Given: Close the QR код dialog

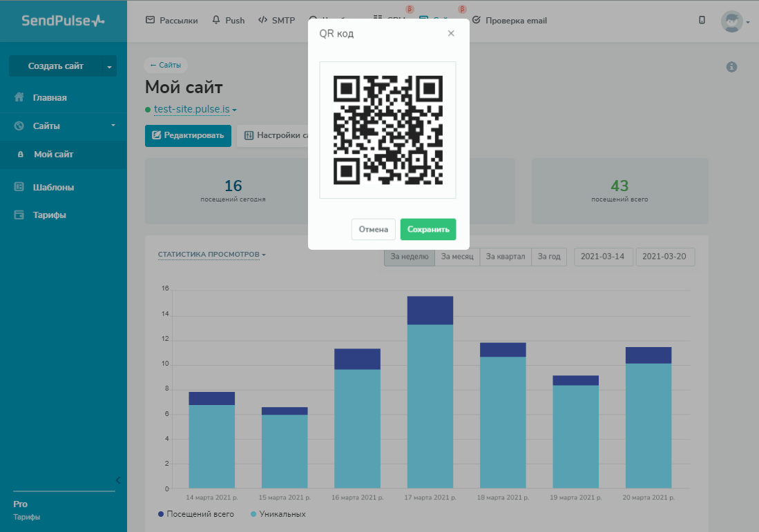Looking at the screenshot, I should click(x=451, y=33).
